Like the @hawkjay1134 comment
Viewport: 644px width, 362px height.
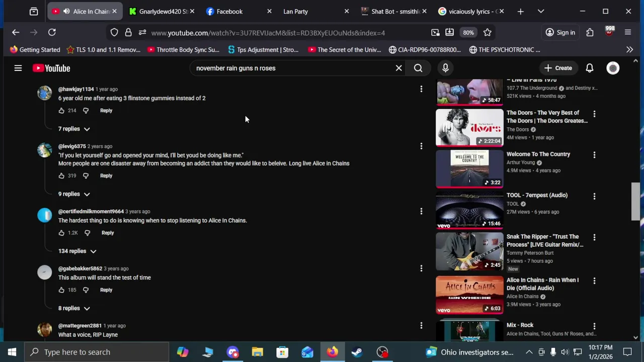pyautogui.click(x=61, y=110)
